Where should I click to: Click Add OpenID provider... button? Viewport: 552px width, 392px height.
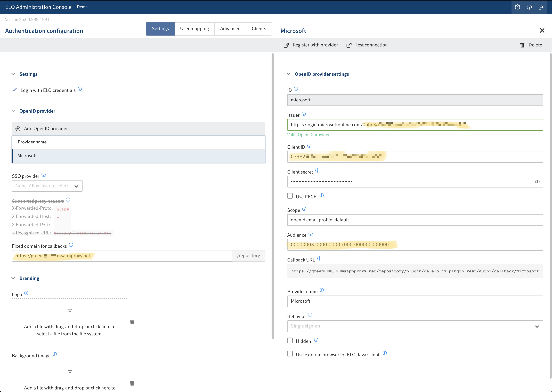click(x=139, y=129)
